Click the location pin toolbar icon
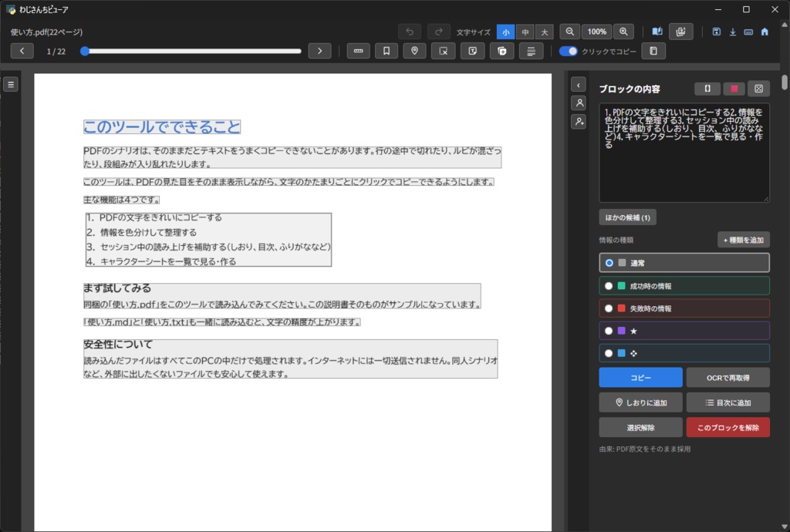 coord(414,51)
